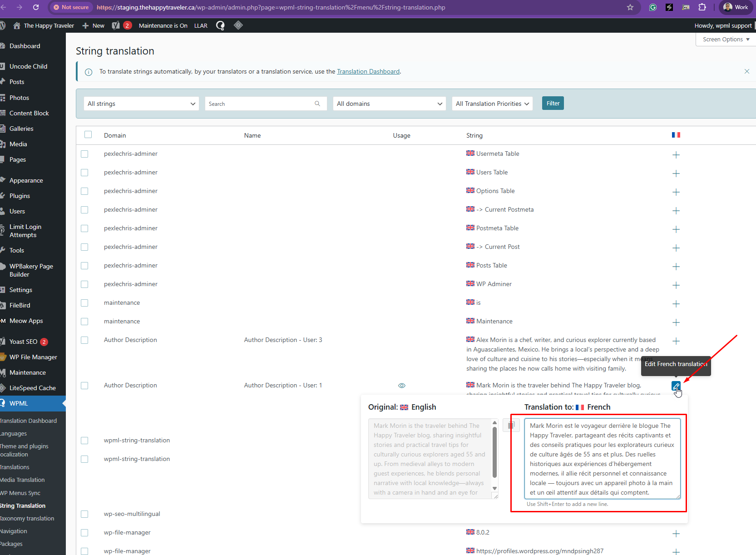756x555 pixels.
Task: Click the pencil Edit French translation icon
Action: 676,386
